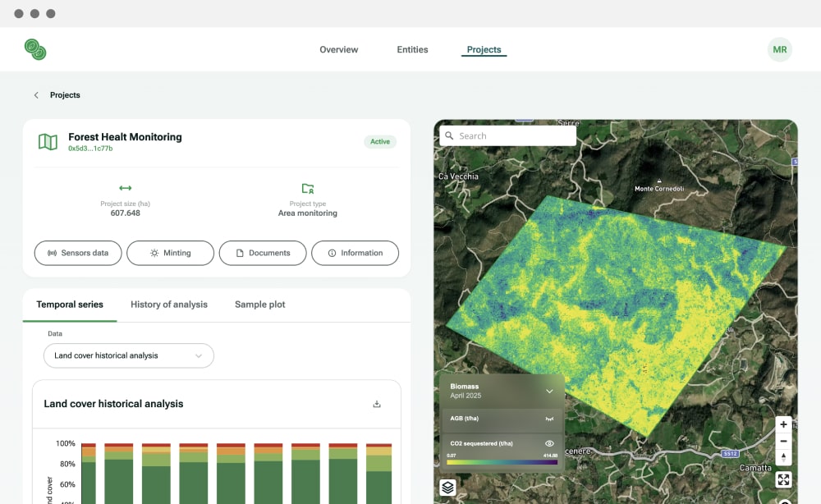Open Sensors data
821x504 pixels.
(x=78, y=253)
